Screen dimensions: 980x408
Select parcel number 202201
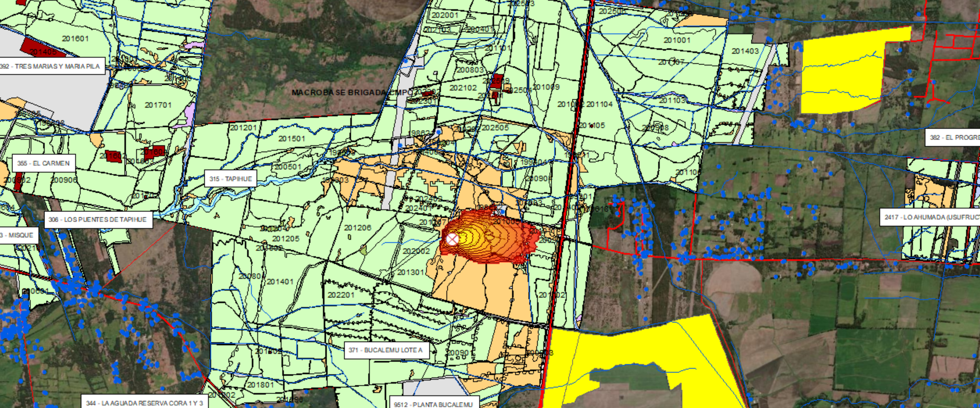click(341, 295)
